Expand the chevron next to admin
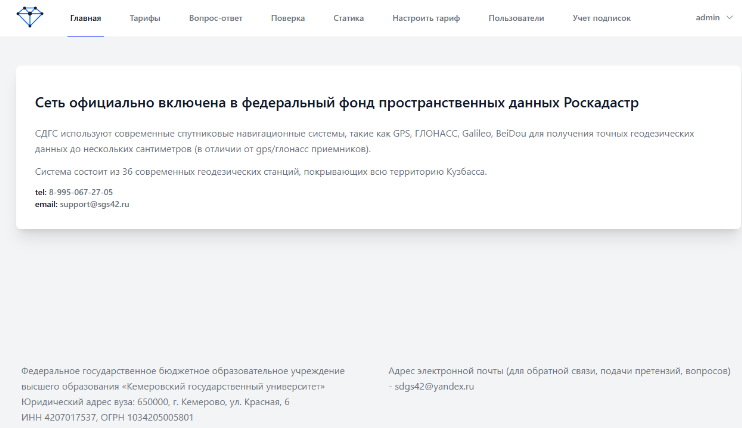742x428 pixels. 730,18
